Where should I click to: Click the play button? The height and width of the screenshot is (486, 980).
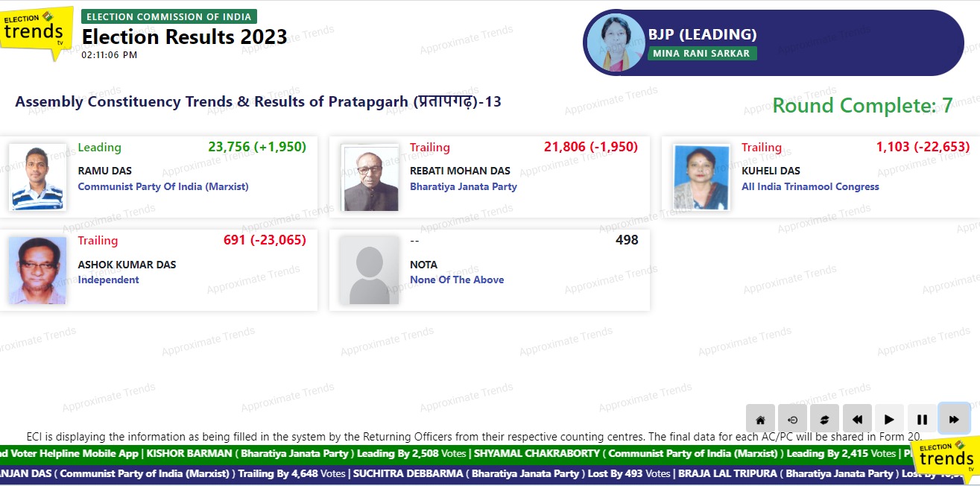[890, 419]
